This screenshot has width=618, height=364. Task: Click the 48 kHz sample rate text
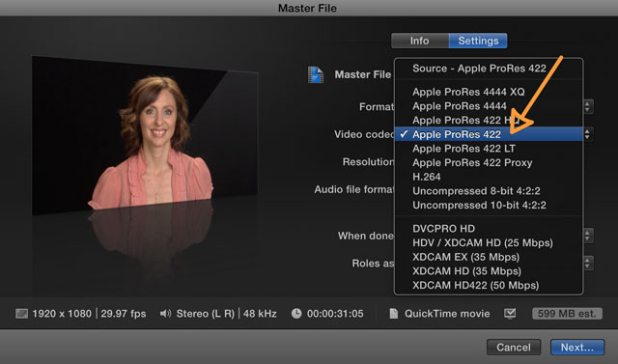click(260, 314)
